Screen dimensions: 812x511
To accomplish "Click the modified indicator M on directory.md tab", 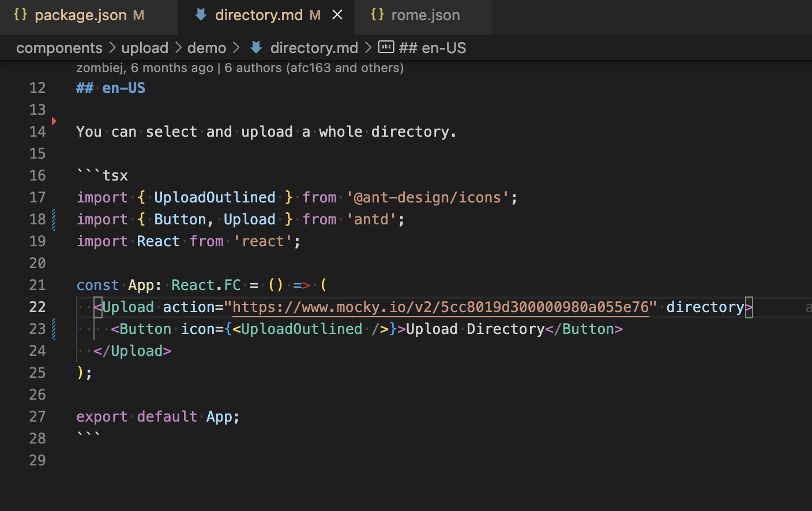I will point(314,14).
